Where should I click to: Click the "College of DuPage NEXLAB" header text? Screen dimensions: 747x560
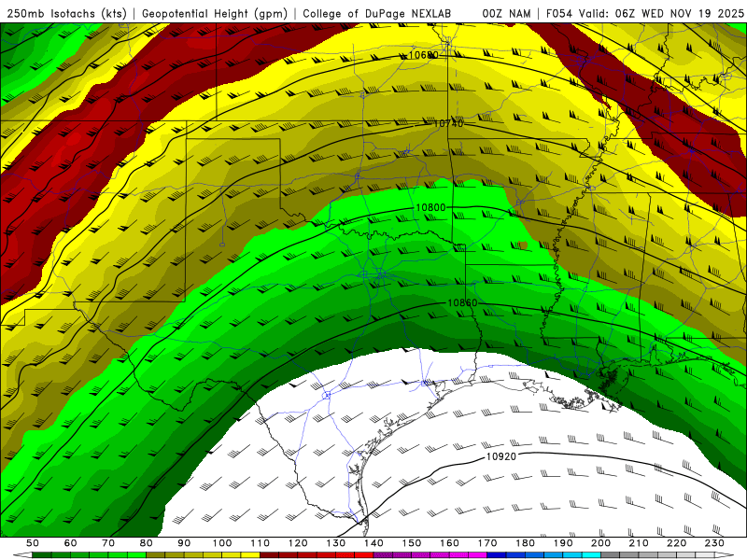point(377,14)
